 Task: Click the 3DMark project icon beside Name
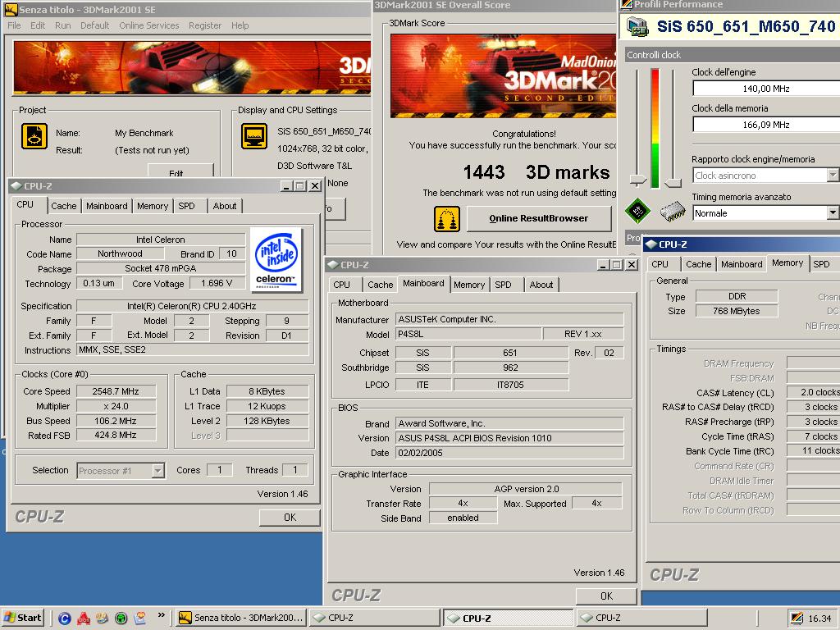pos(34,136)
